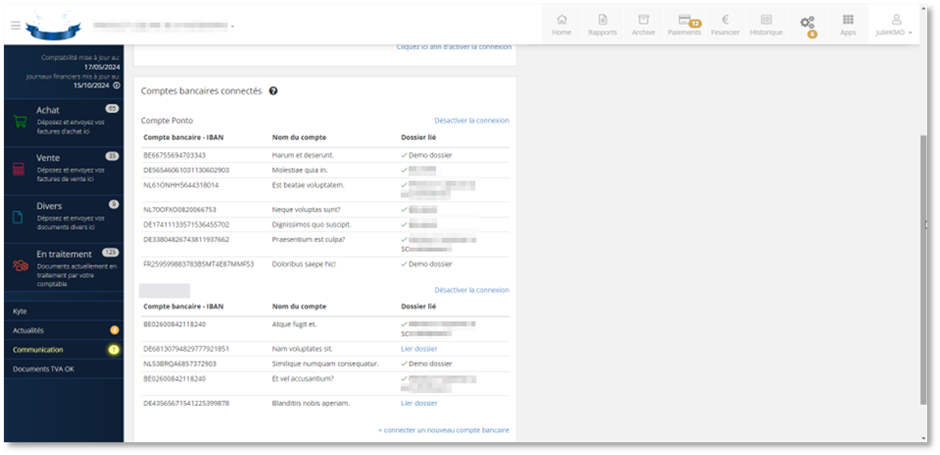Click Lier dossier for Blanditiis nobis aperiam.
940x455 pixels.
pos(419,403)
